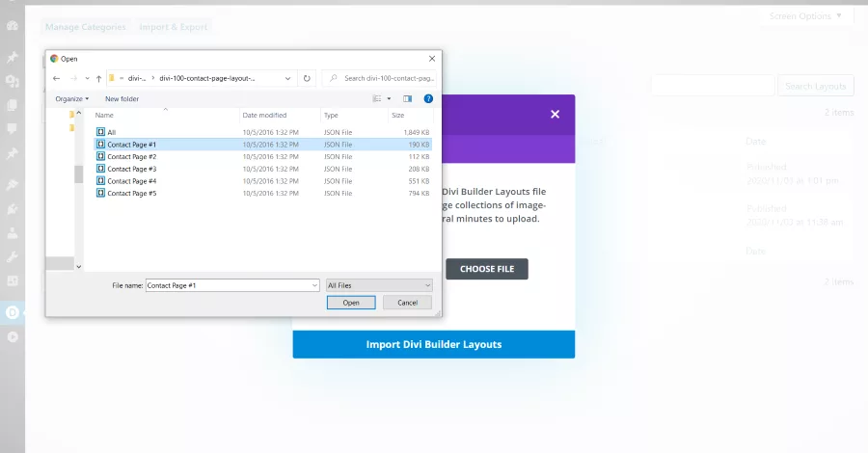The width and height of the screenshot is (868, 453).
Task: Go up one folder level arrow
Action: point(98,78)
